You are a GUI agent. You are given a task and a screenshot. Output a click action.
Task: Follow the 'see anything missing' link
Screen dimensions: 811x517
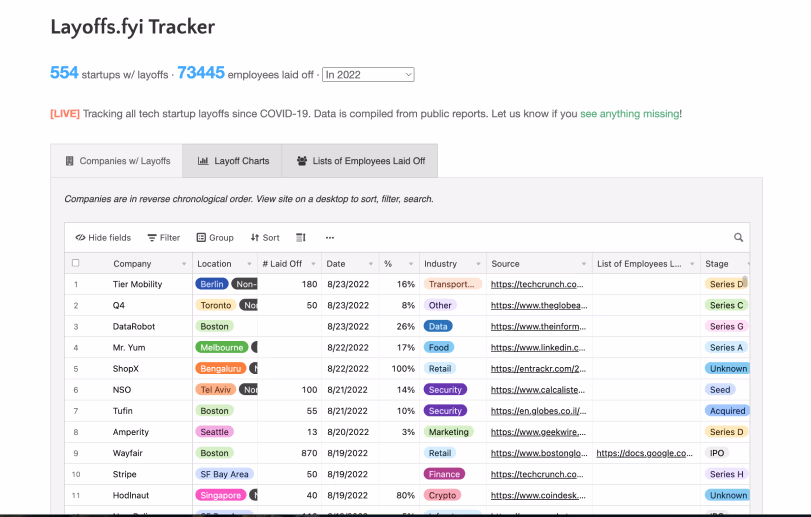pyautogui.click(x=629, y=114)
